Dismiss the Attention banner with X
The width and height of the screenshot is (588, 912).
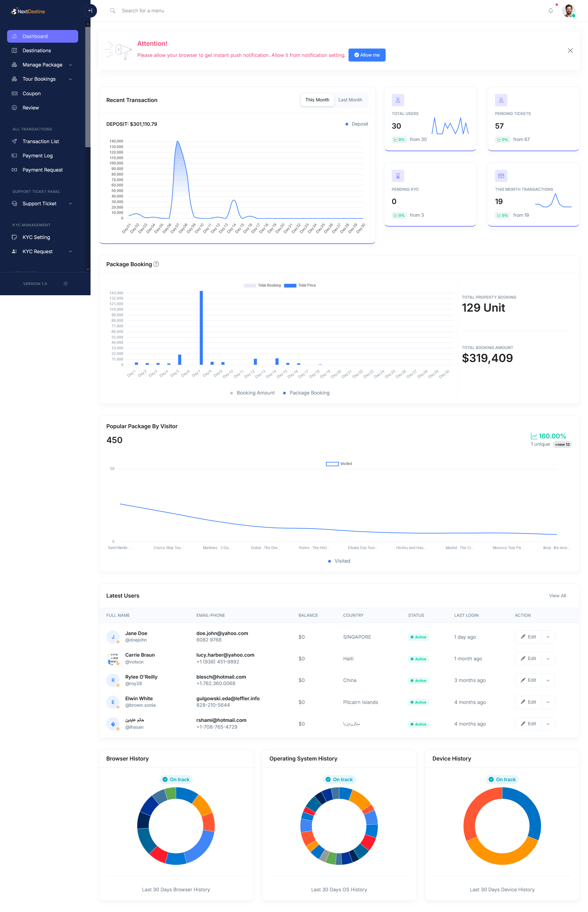click(x=570, y=50)
